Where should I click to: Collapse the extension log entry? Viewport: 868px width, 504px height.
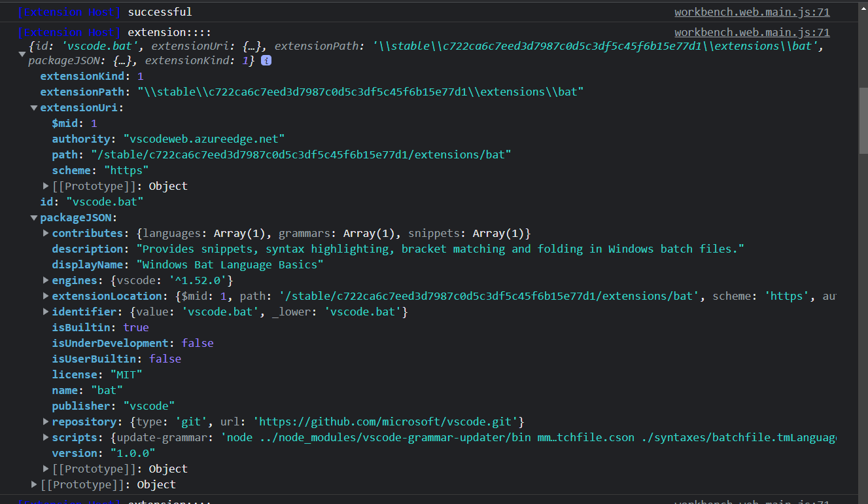22,54
